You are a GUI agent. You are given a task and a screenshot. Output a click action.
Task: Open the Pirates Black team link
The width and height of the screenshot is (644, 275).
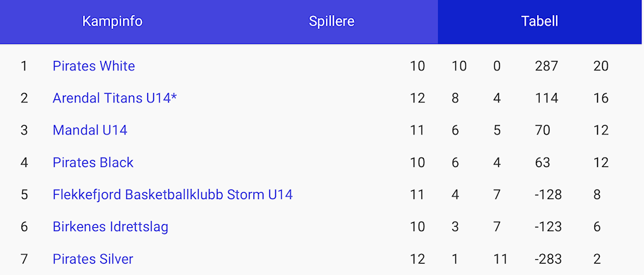click(93, 163)
